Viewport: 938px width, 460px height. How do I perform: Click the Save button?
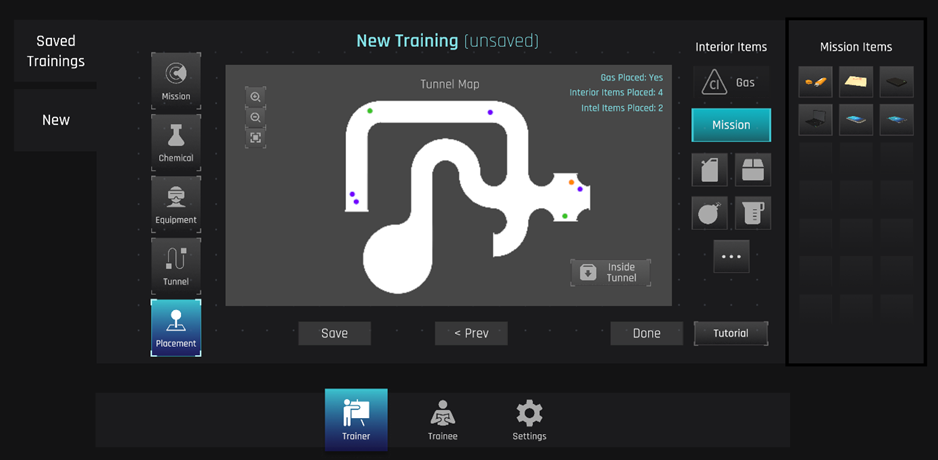point(334,333)
